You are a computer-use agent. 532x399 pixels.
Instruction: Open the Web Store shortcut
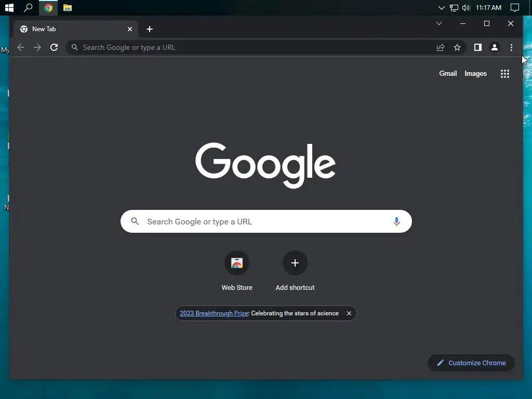[x=237, y=270]
